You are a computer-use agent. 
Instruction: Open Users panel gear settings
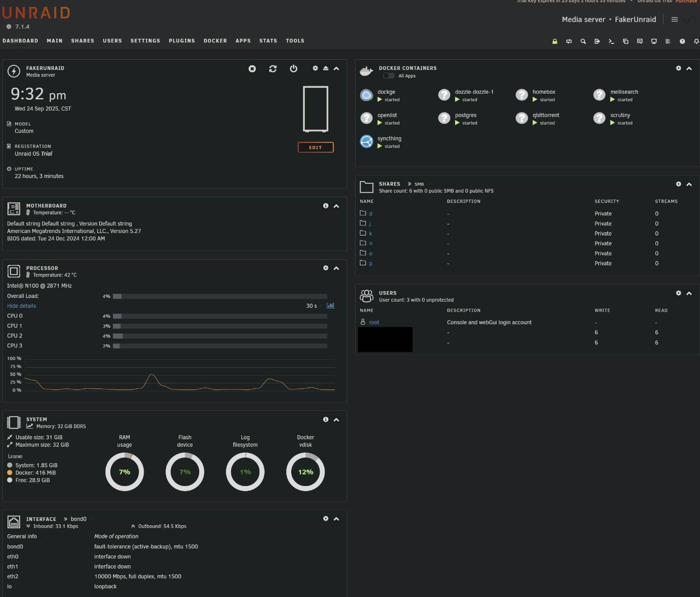(x=679, y=293)
